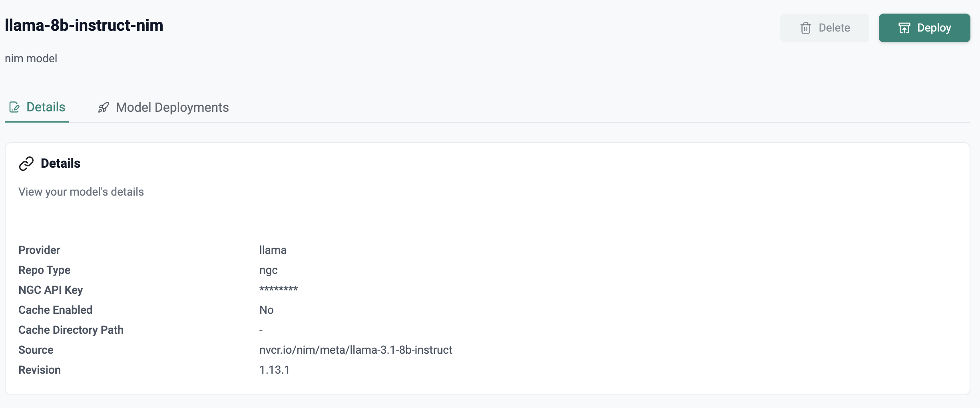Click the trash icon on Delete button

(805, 28)
